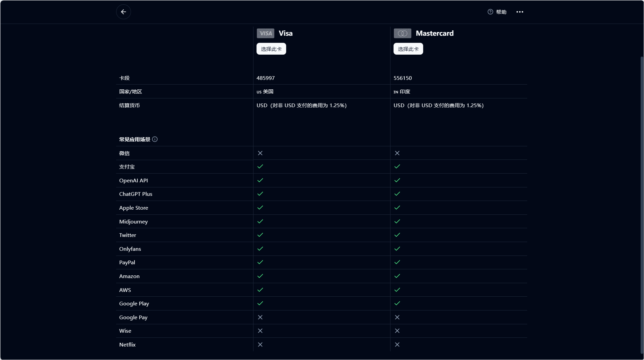644x360 pixels.
Task: Click the Visa checkmark for Amazon
Action: (x=260, y=276)
